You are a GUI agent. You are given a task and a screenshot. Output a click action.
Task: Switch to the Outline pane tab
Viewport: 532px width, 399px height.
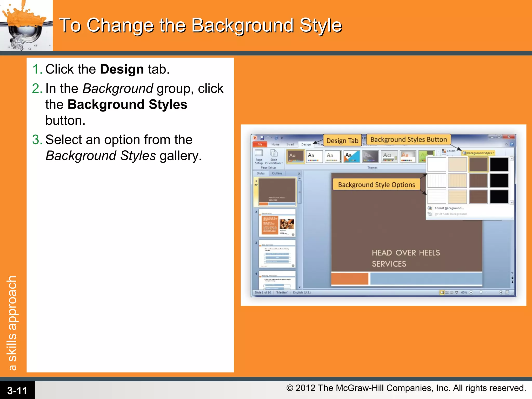277,173
